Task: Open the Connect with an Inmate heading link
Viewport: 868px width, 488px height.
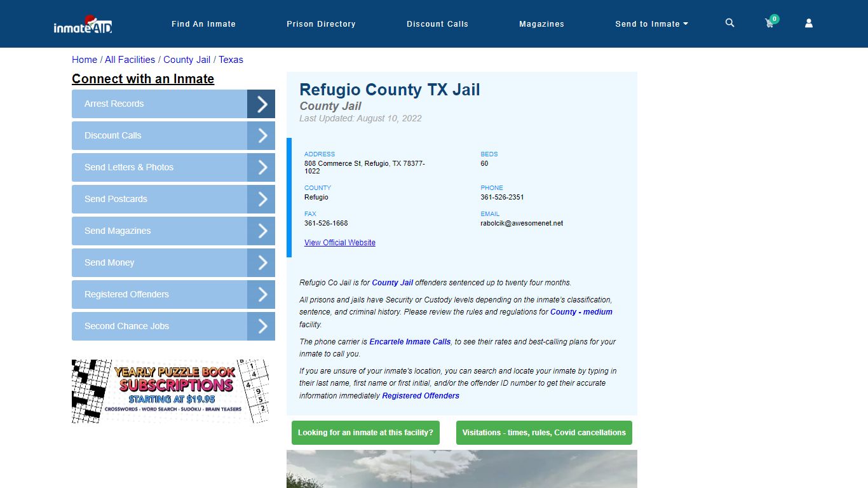Action: click(x=143, y=79)
